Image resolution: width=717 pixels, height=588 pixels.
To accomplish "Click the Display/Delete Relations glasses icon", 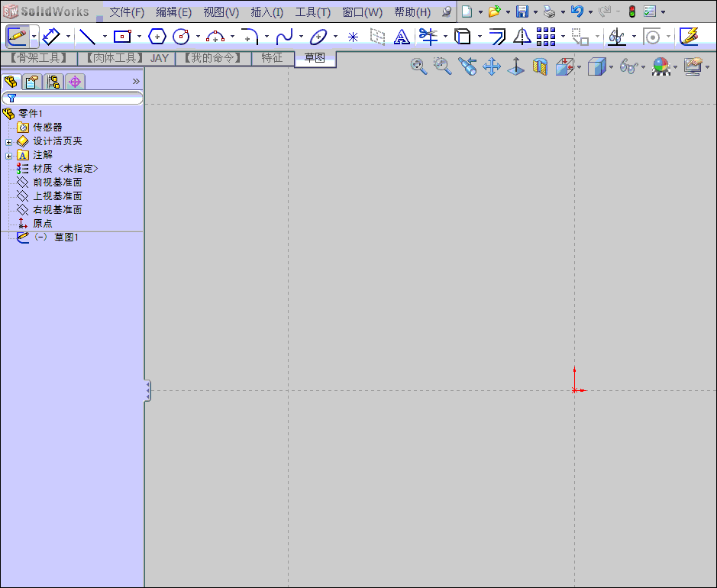I will [617, 36].
